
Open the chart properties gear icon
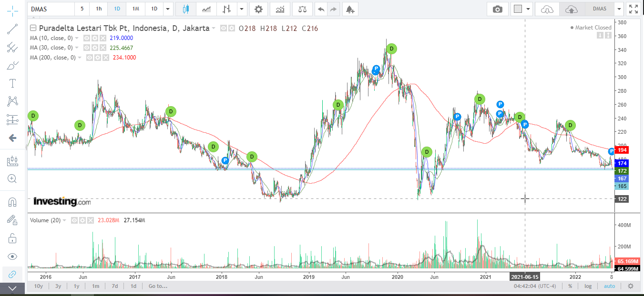[x=258, y=9]
